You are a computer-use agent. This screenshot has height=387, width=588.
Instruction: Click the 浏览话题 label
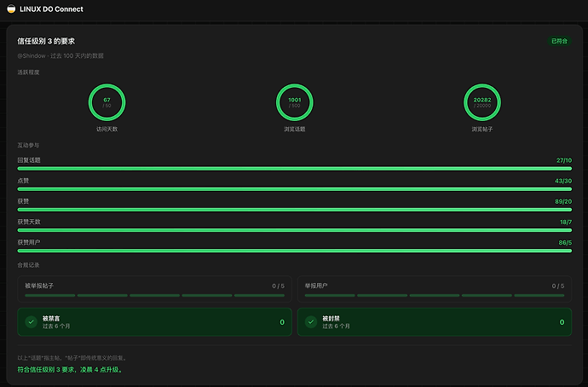coord(294,129)
